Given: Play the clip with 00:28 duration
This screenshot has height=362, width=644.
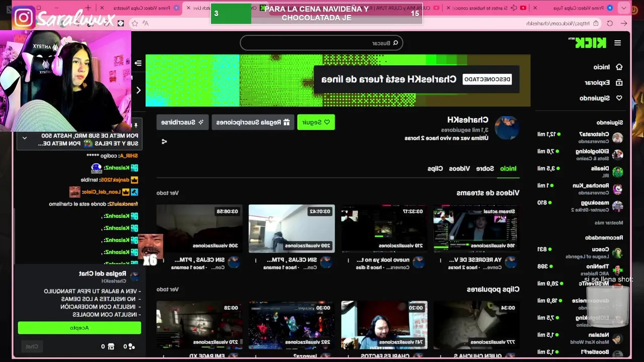Looking at the screenshot, I should pos(199,325).
